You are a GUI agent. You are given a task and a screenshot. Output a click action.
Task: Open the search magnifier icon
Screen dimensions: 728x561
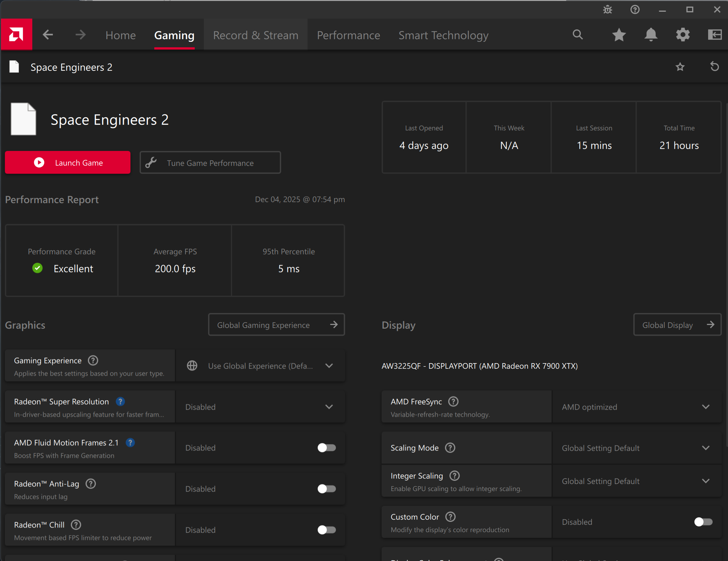(x=578, y=35)
